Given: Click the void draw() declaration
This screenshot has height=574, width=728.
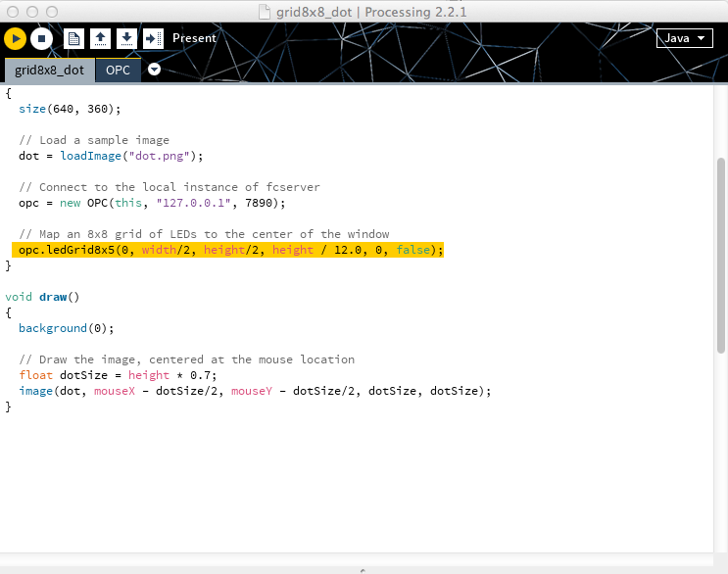Looking at the screenshot, I should [42, 297].
